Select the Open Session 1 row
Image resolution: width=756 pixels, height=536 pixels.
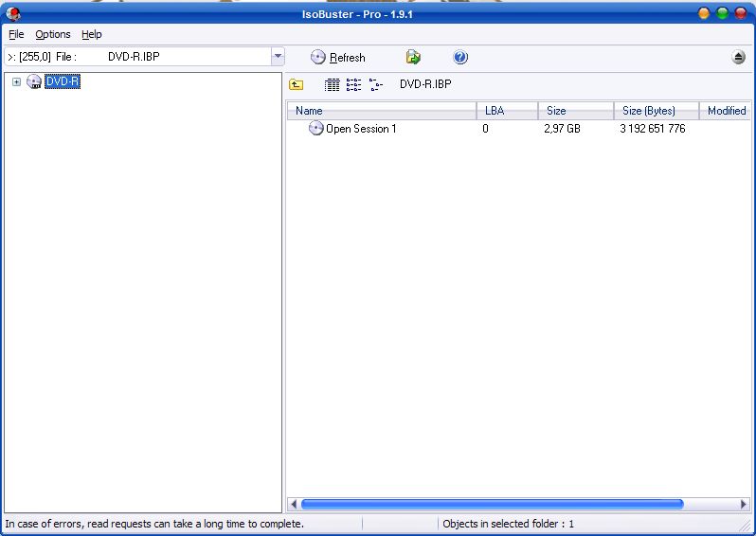pyautogui.click(x=519, y=129)
